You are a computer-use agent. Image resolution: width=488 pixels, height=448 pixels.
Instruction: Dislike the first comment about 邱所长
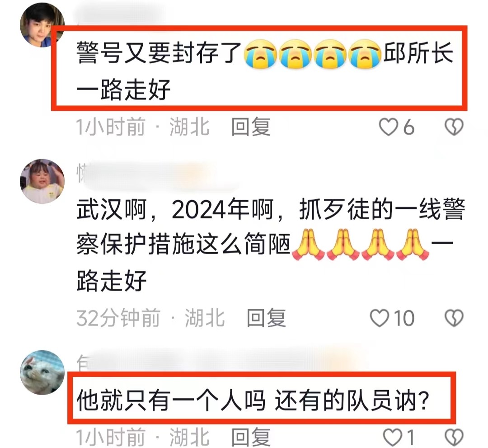click(454, 127)
